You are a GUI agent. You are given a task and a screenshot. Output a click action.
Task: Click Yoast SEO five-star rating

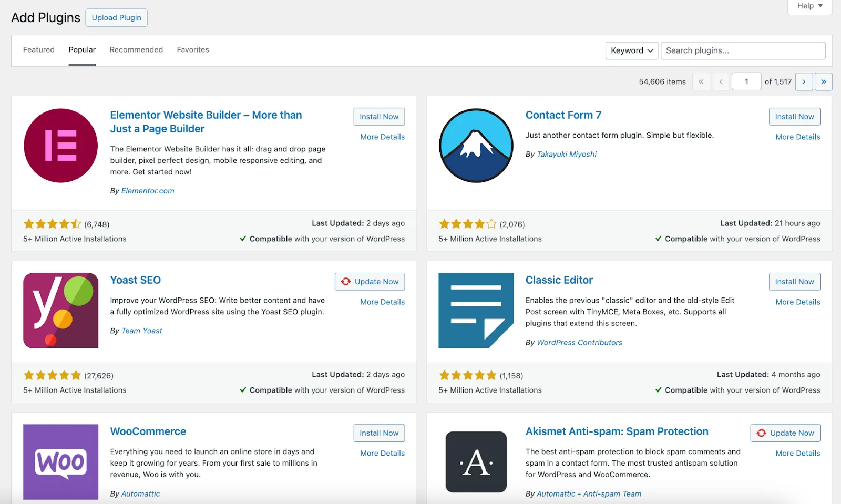click(x=53, y=376)
